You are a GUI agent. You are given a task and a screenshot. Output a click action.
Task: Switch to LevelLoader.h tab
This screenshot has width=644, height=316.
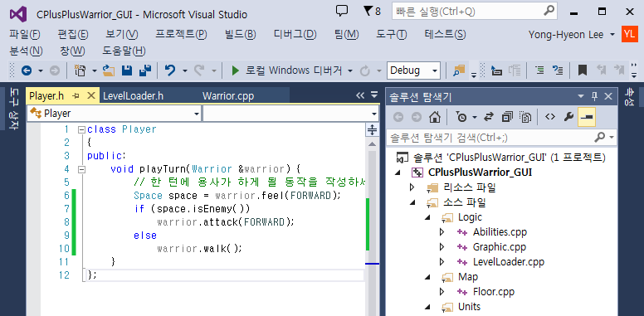coord(133,96)
